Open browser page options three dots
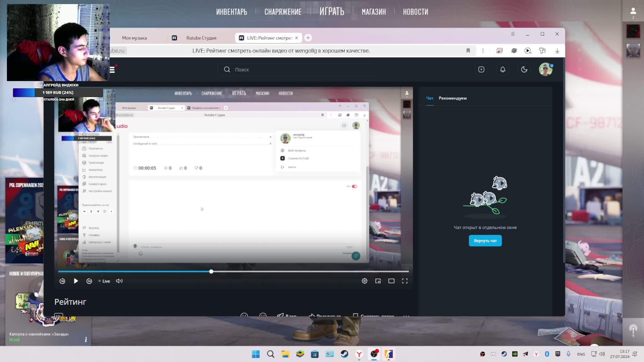This screenshot has width=644, height=362. coord(483,51)
